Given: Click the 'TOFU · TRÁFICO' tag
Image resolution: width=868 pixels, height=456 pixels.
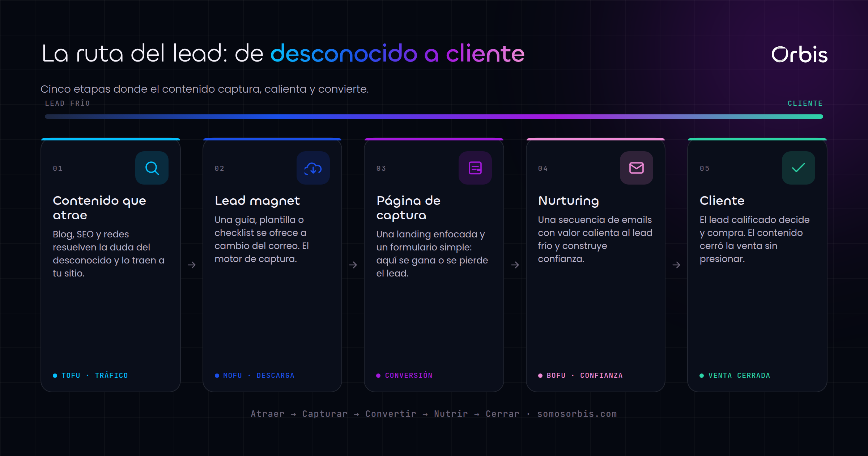Looking at the screenshot, I should click(x=95, y=376).
